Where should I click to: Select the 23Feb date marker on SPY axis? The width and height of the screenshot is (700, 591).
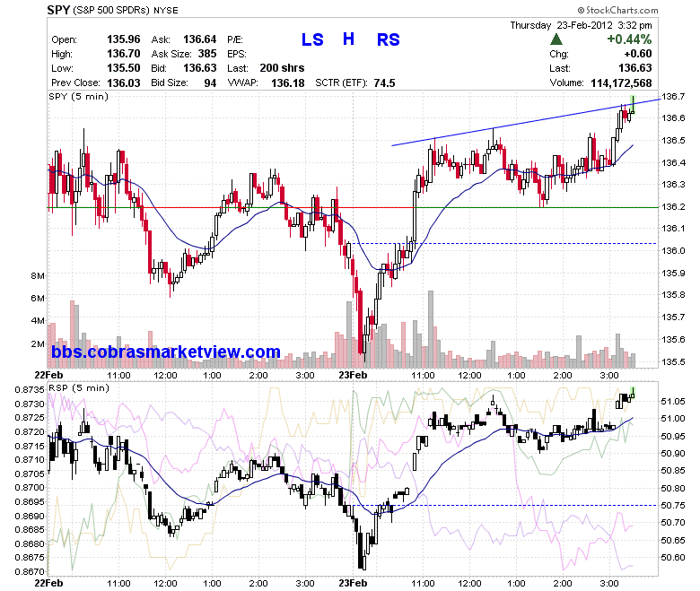click(353, 375)
